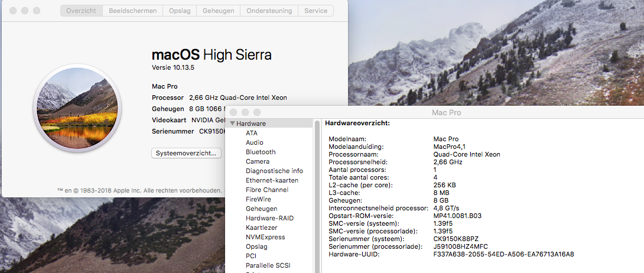644x273 pixels.
Task: Click the boot ROM version MP41.0081.B03
Action: (457, 216)
